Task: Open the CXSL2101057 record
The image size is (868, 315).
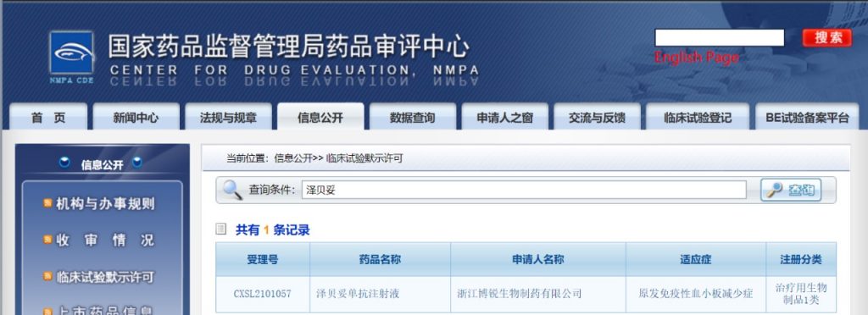Action: pyautogui.click(x=263, y=294)
